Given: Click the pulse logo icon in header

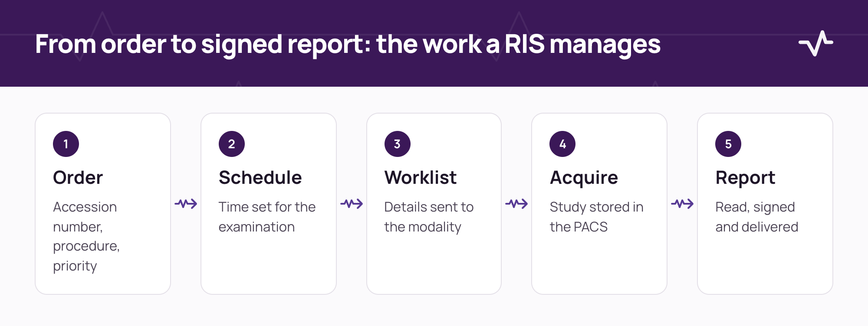Looking at the screenshot, I should [x=816, y=43].
